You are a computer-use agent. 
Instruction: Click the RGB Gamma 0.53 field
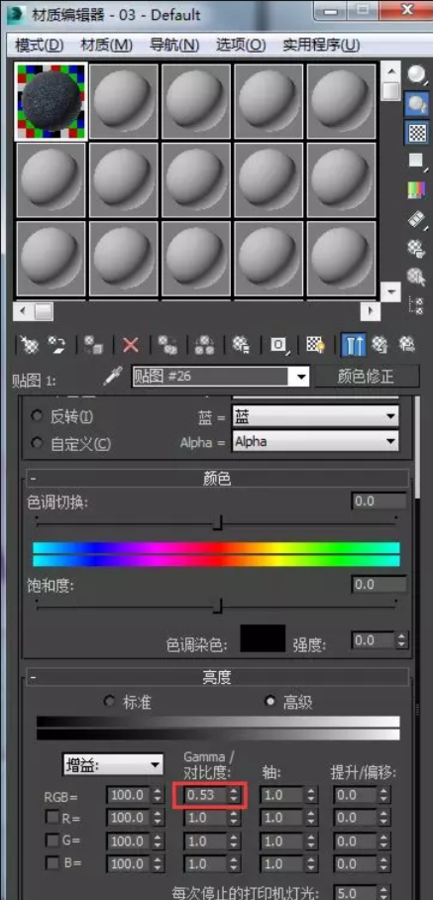pos(206,795)
